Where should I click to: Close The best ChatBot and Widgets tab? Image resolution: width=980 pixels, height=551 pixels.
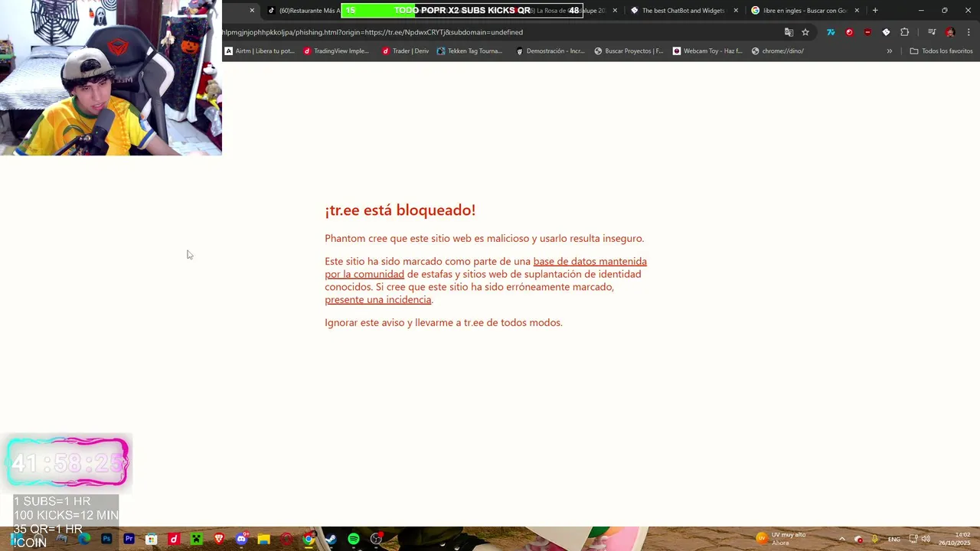pyautogui.click(x=736, y=11)
